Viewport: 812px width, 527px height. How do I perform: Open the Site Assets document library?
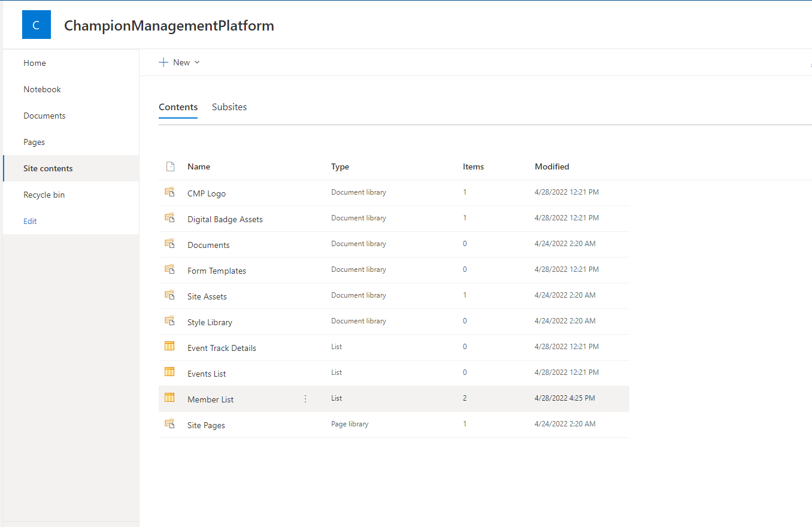coord(207,296)
